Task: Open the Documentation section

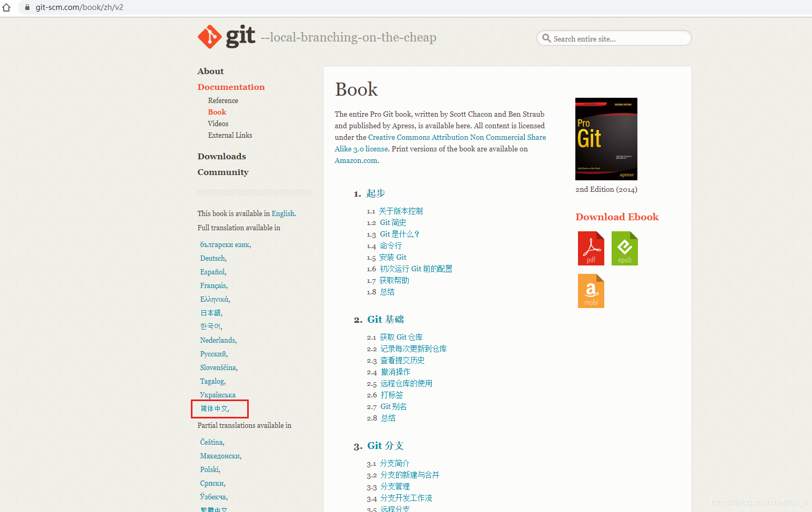Action: [x=231, y=87]
